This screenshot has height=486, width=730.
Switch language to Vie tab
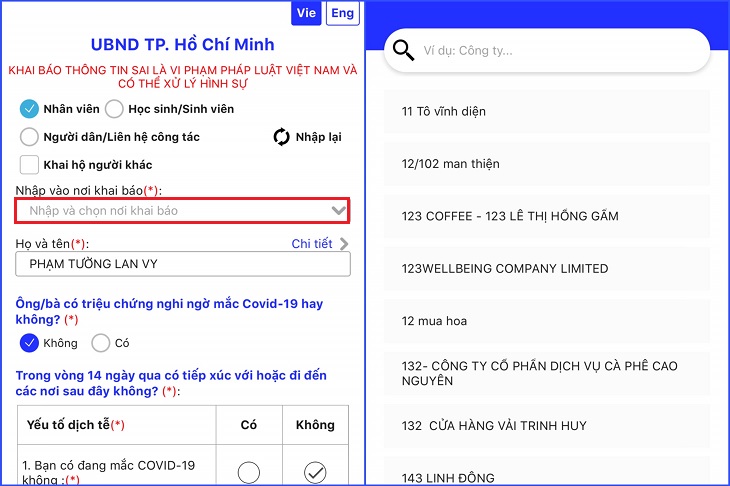coord(306,13)
